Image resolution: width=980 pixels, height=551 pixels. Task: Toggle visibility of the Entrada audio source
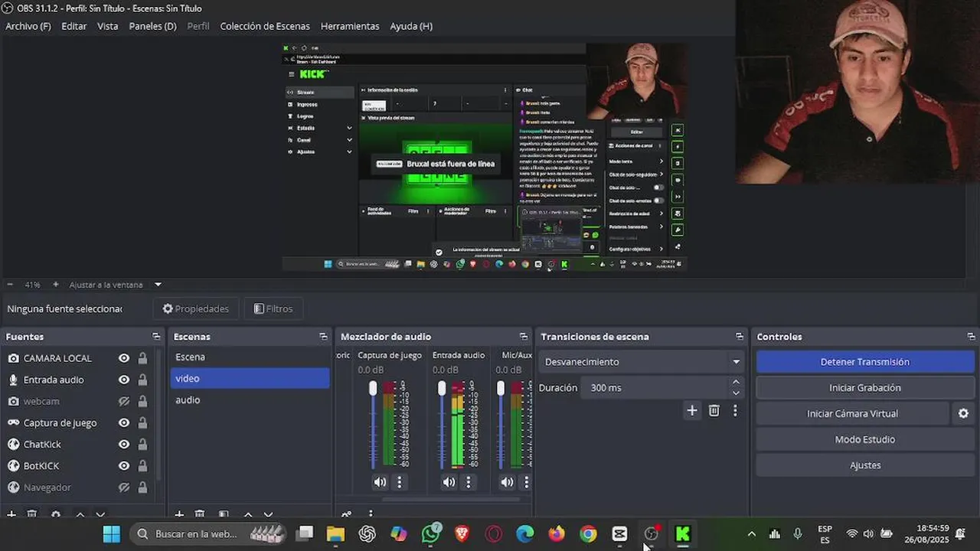pos(124,380)
